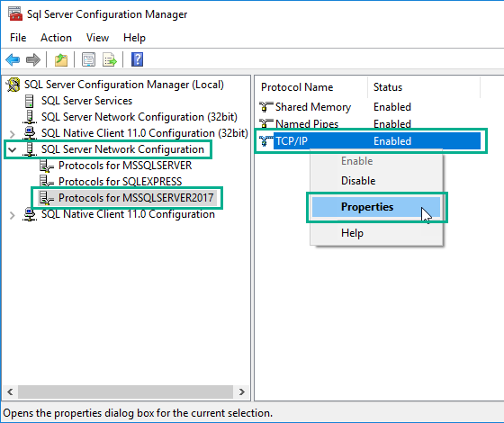Click the icon beside Protocols for MSSQLSERVER2017
Viewport: 504px width, 423px height.
46,198
